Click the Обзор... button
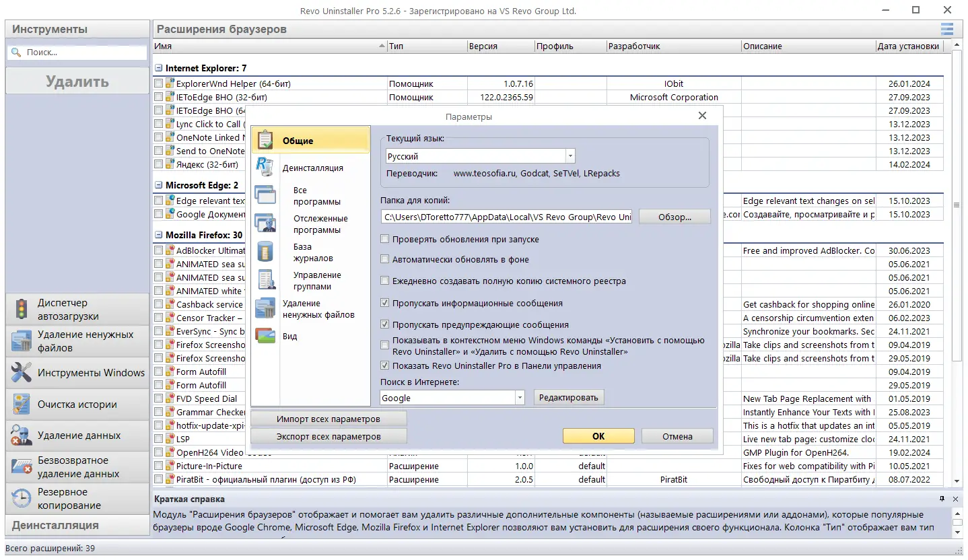The image size is (968, 560). pyautogui.click(x=675, y=217)
